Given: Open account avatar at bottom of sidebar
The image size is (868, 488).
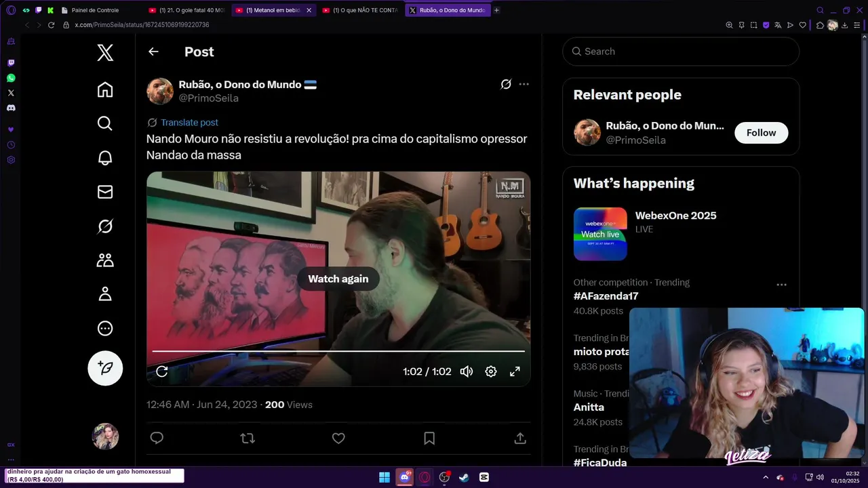Looking at the screenshot, I should click(105, 436).
